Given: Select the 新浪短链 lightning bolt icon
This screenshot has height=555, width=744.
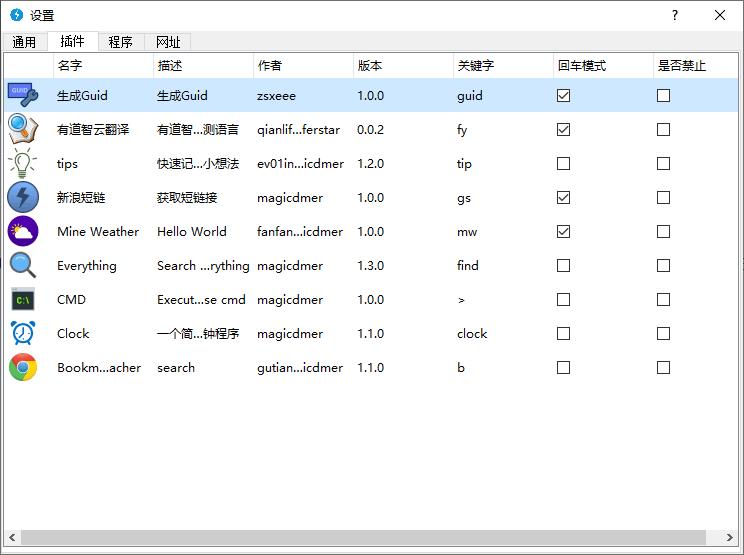Looking at the screenshot, I should (23, 198).
